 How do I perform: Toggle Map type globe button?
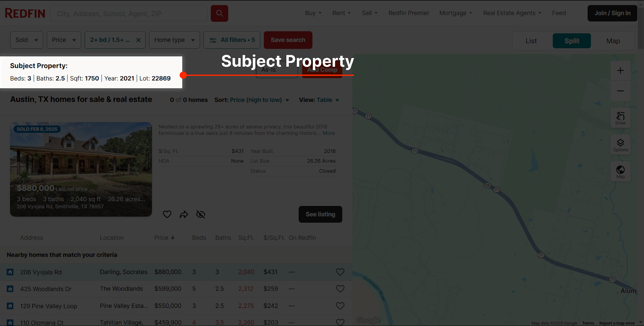[x=620, y=172]
